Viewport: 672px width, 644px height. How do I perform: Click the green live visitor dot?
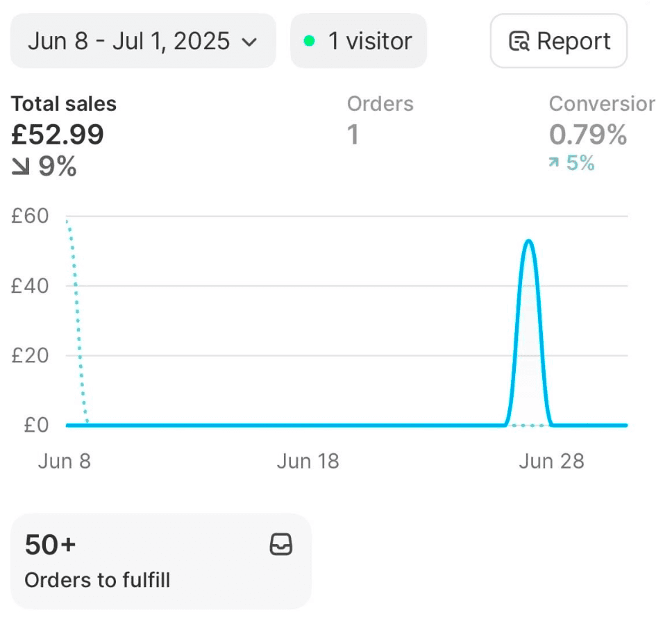tap(310, 41)
